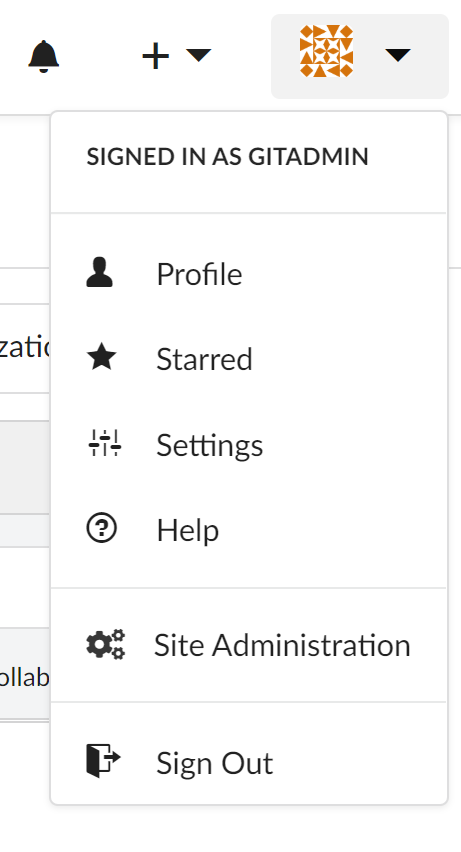
Task: Open the notifications bell
Action: pyautogui.click(x=43, y=56)
